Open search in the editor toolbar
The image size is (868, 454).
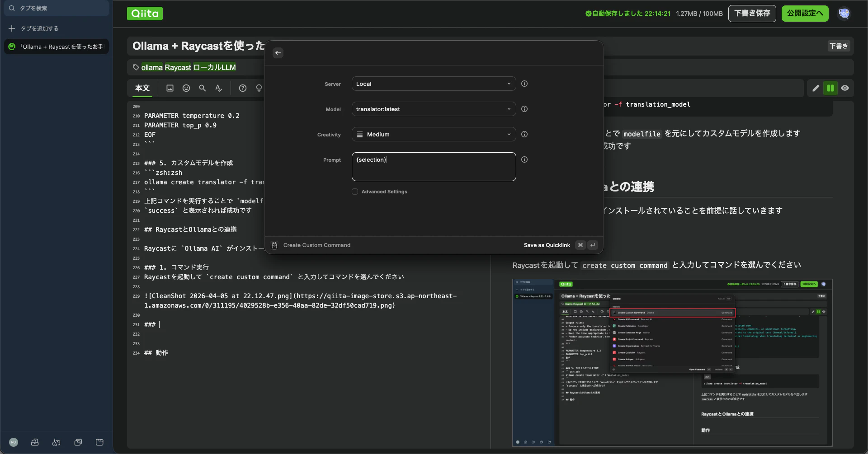coord(203,88)
